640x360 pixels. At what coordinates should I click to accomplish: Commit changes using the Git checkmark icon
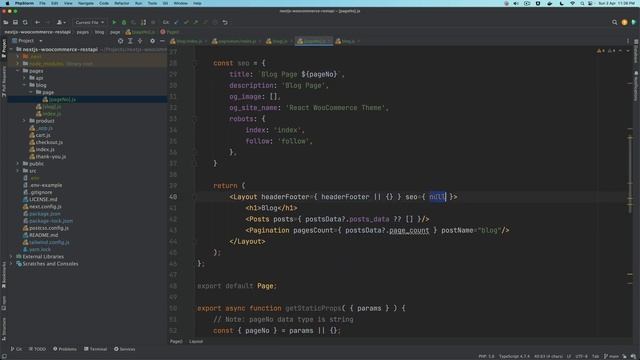186,22
